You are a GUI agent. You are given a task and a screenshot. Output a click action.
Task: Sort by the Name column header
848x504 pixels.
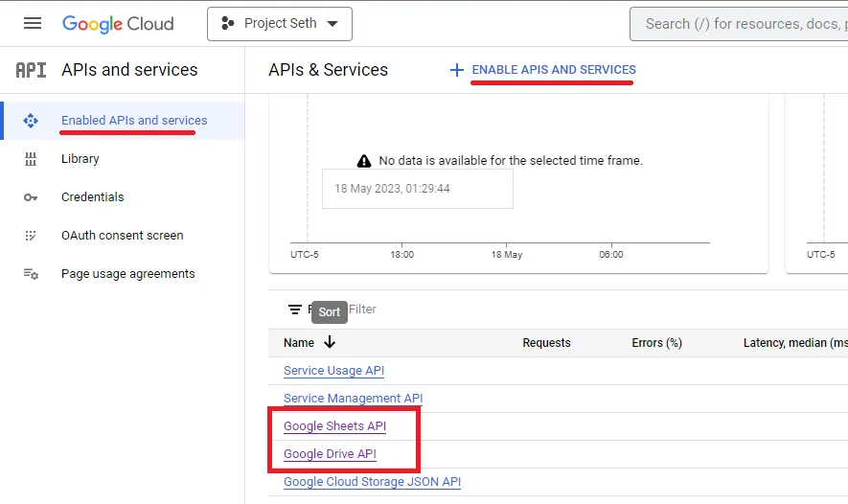pos(299,342)
